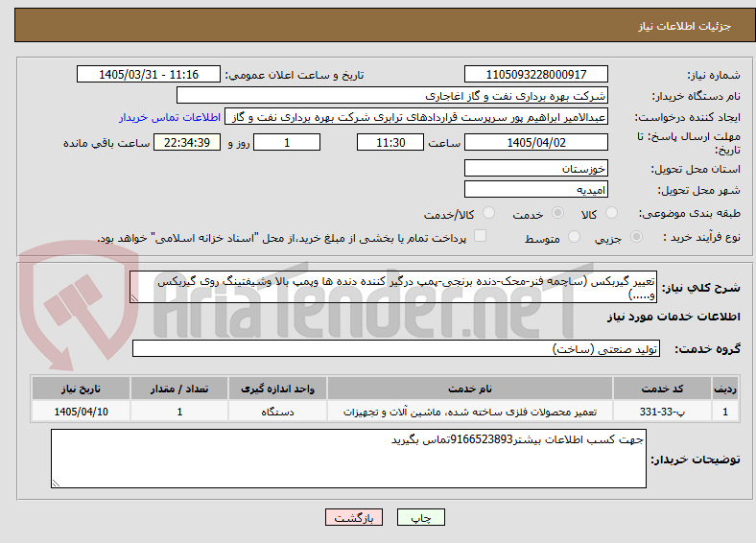Click the کد خدمت column header

[x=663, y=389]
